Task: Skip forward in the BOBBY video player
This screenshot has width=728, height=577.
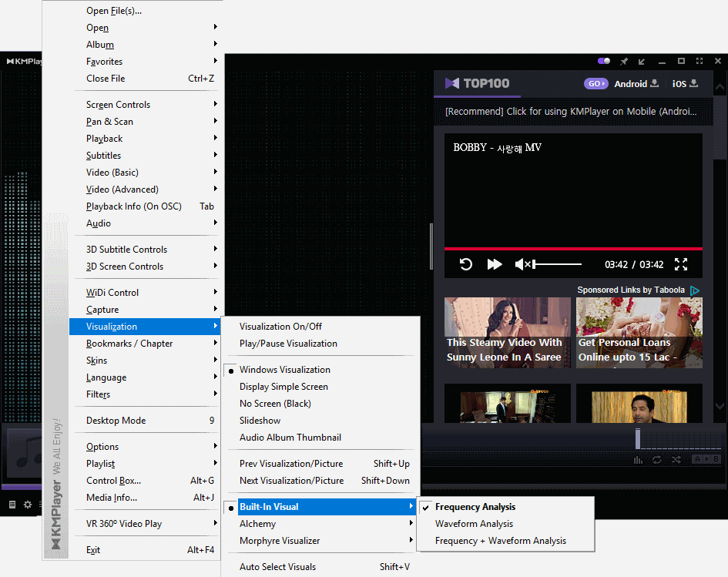Action: tap(495, 264)
